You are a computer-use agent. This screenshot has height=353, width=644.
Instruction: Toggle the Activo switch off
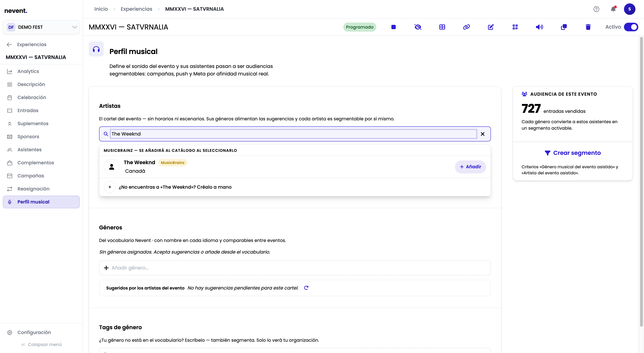631,27
